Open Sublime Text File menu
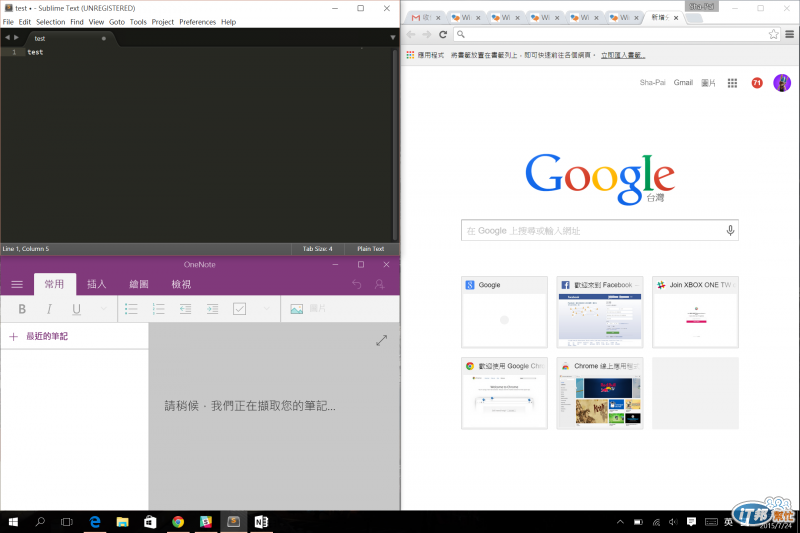The width and height of the screenshot is (800, 533). point(8,22)
